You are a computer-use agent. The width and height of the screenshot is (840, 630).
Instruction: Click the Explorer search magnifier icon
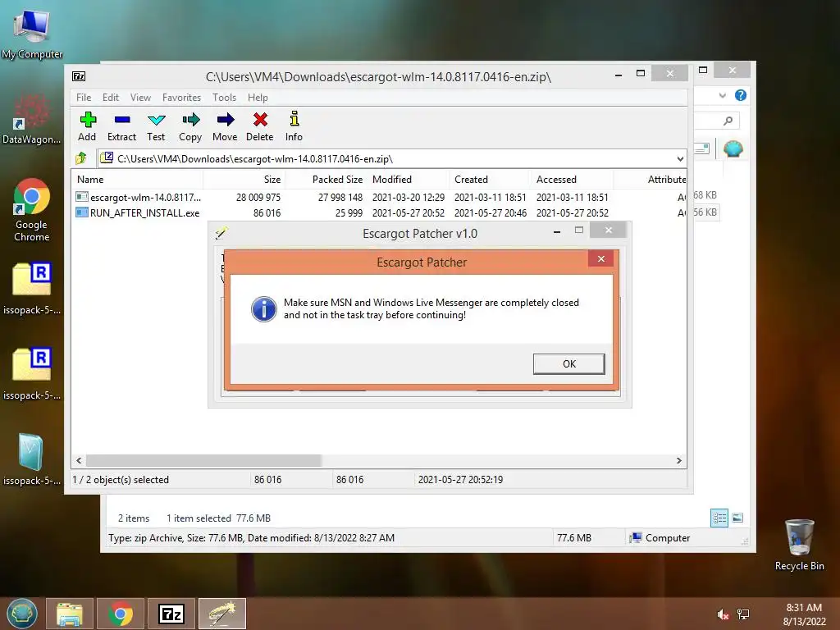click(728, 121)
